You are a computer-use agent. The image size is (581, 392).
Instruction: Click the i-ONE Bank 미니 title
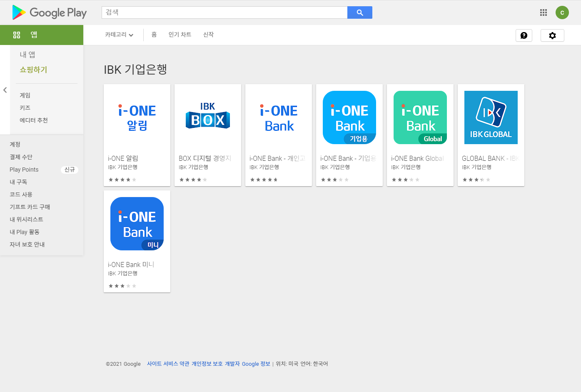point(131,265)
